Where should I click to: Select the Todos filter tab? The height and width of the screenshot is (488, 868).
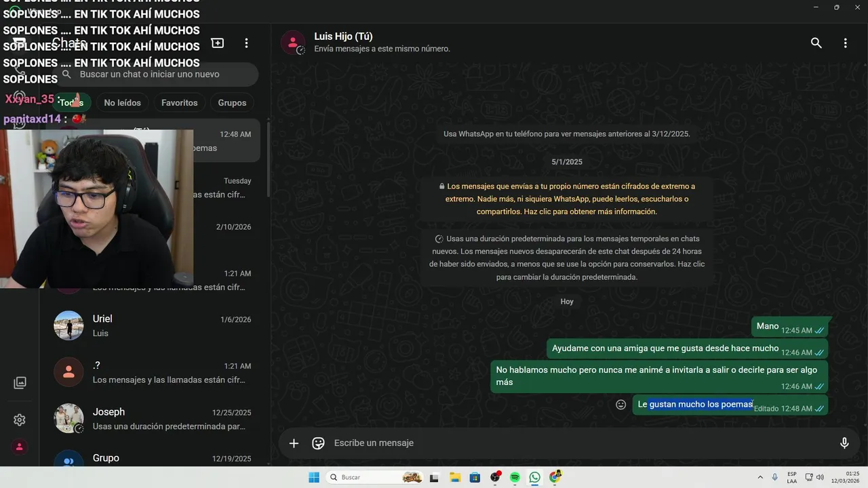(71, 102)
